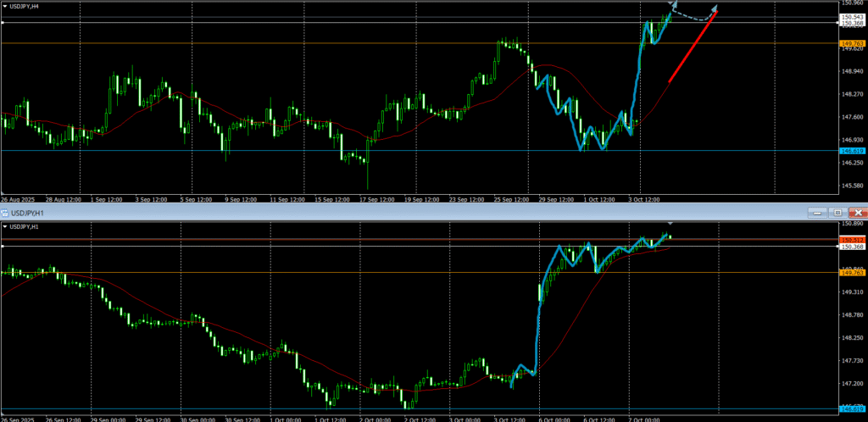Click the 147.730 value on the H1 price scale
The image size is (868, 422).
(851, 361)
